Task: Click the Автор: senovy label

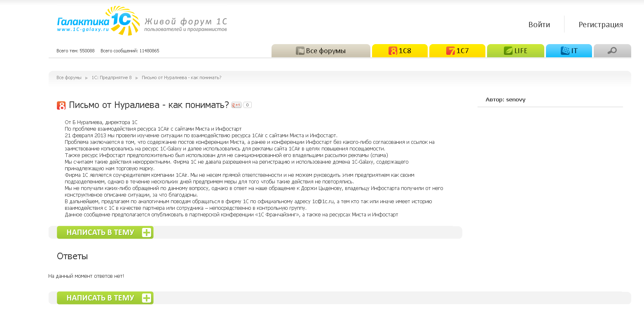Action: click(x=506, y=99)
